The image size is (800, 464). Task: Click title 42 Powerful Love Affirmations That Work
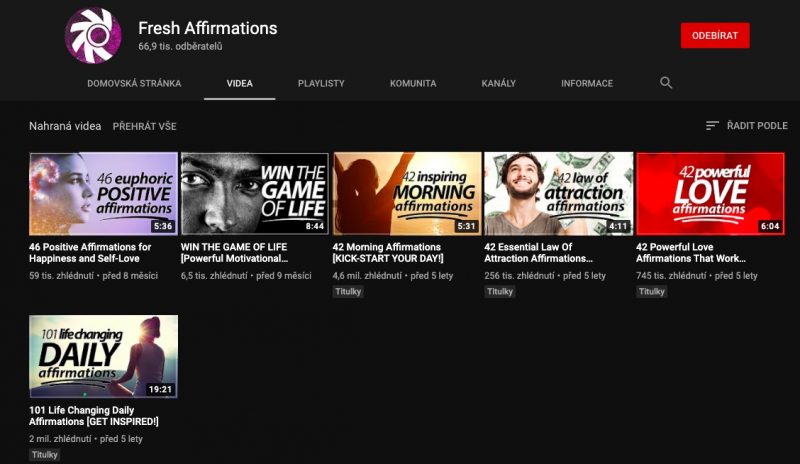691,253
